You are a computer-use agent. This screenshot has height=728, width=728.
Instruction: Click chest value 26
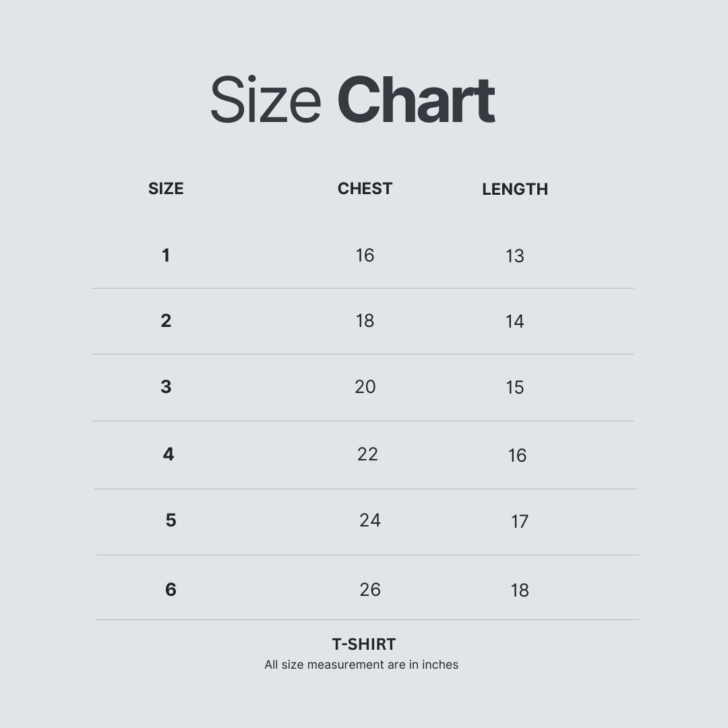(x=369, y=590)
